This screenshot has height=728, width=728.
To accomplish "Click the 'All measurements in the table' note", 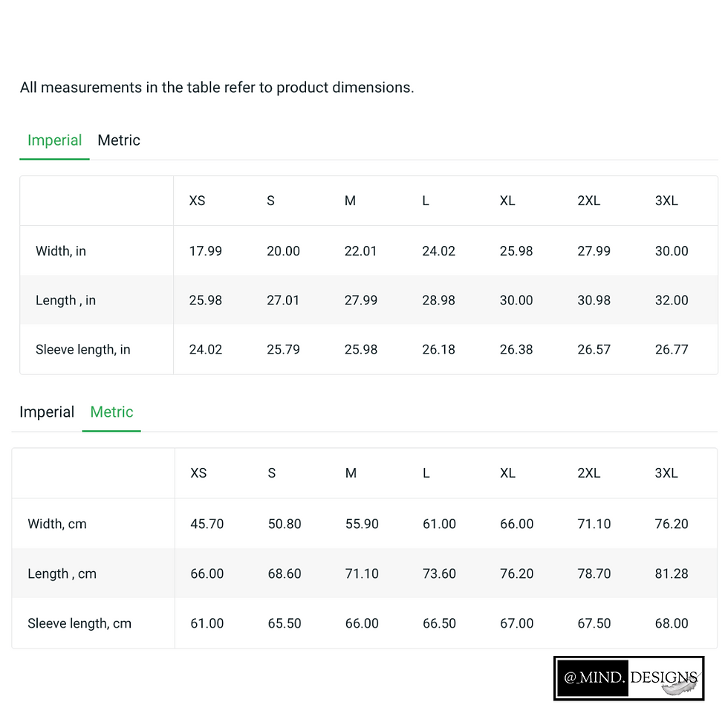I will (x=217, y=88).
